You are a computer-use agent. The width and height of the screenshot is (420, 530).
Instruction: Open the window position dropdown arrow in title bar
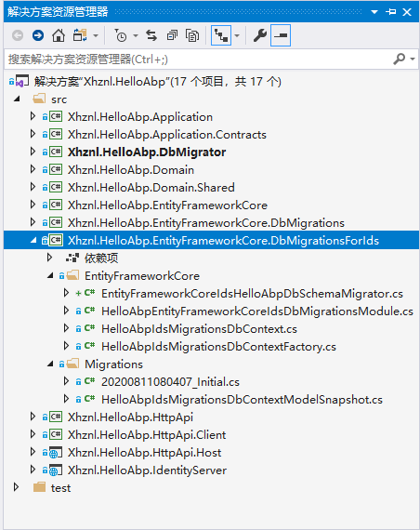374,12
